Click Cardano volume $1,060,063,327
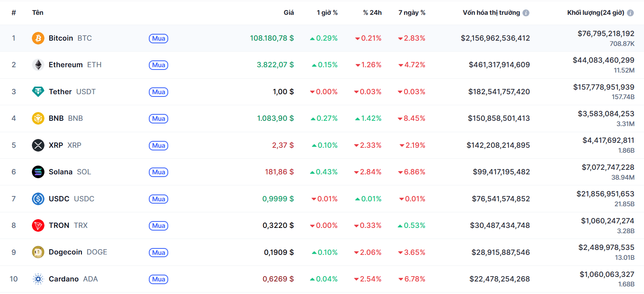The height and width of the screenshot is (294, 644). [607, 274]
